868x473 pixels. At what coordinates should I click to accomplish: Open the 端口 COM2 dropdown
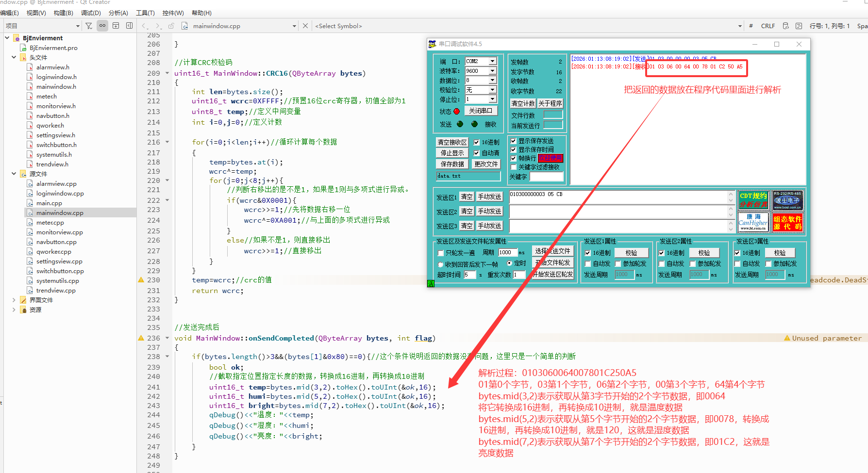pyautogui.click(x=493, y=61)
